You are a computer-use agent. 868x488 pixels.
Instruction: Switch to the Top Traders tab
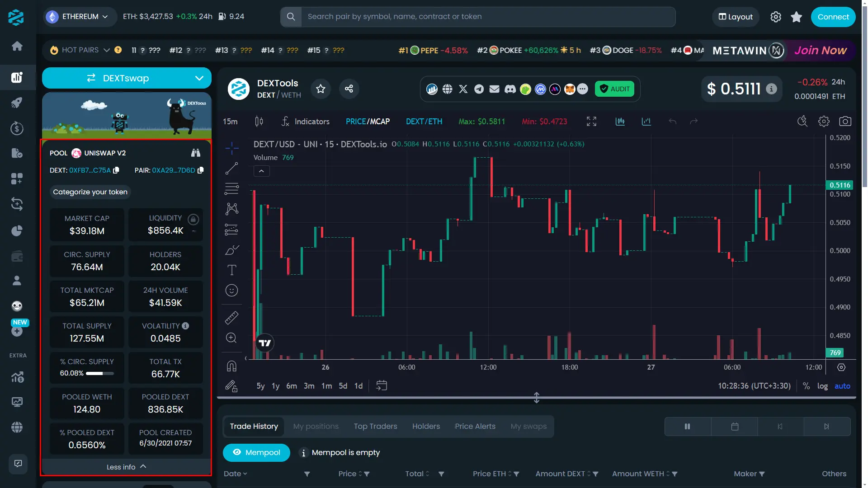point(375,426)
